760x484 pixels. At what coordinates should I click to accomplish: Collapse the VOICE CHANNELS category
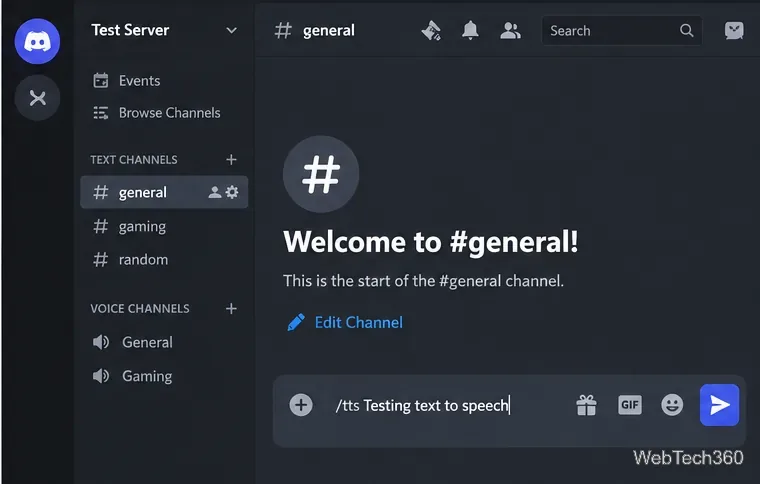pyautogui.click(x=140, y=309)
